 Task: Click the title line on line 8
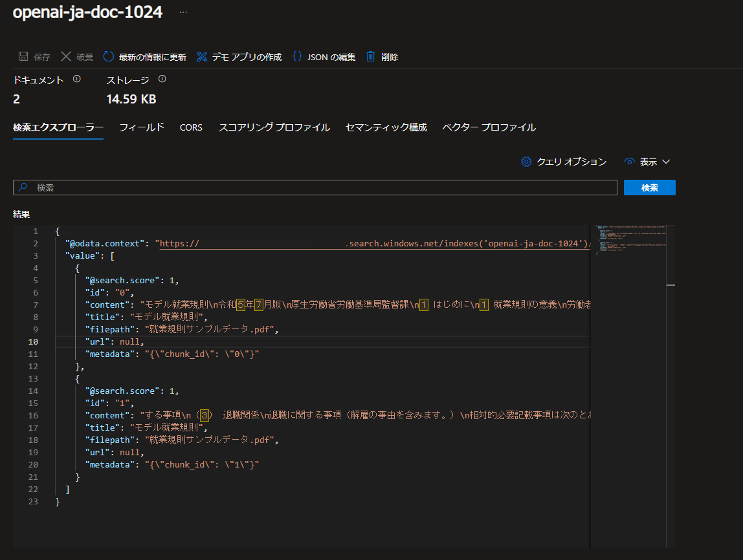point(146,317)
